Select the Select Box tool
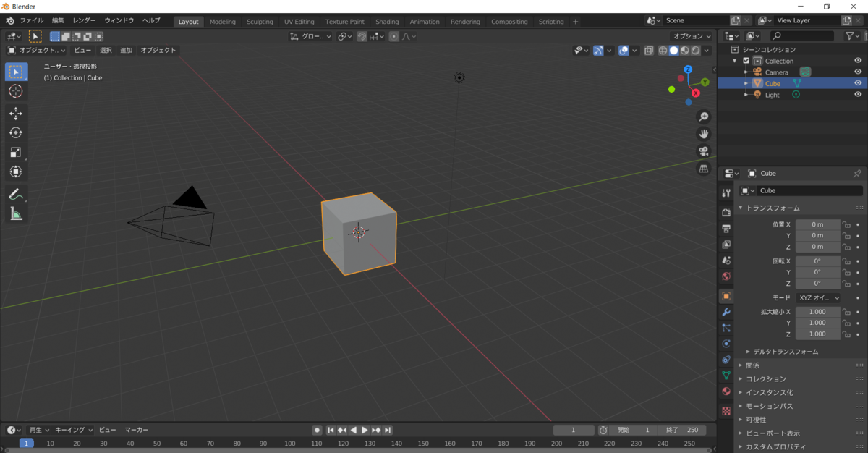Image resolution: width=868 pixels, height=453 pixels. coord(16,72)
